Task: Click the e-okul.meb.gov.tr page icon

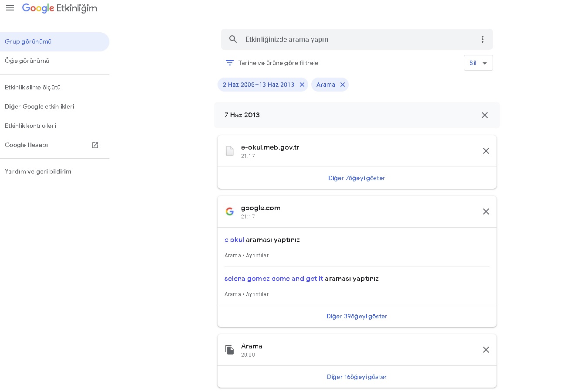Action: click(230, 151)
